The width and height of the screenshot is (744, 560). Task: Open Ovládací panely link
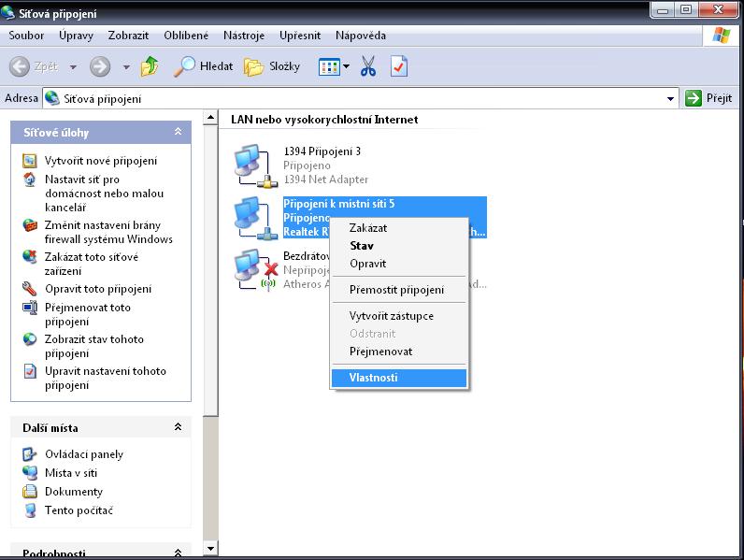83,454
